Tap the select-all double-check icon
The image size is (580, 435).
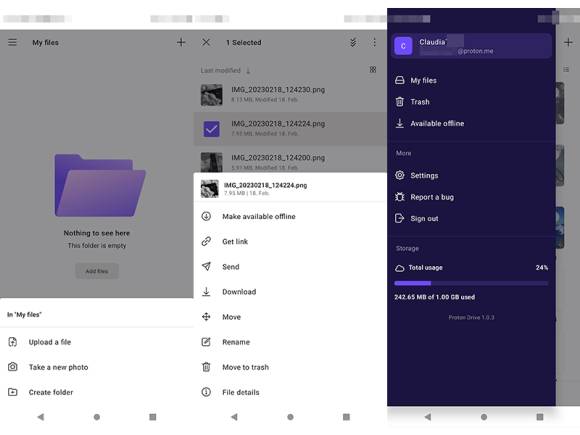[353, 42]
